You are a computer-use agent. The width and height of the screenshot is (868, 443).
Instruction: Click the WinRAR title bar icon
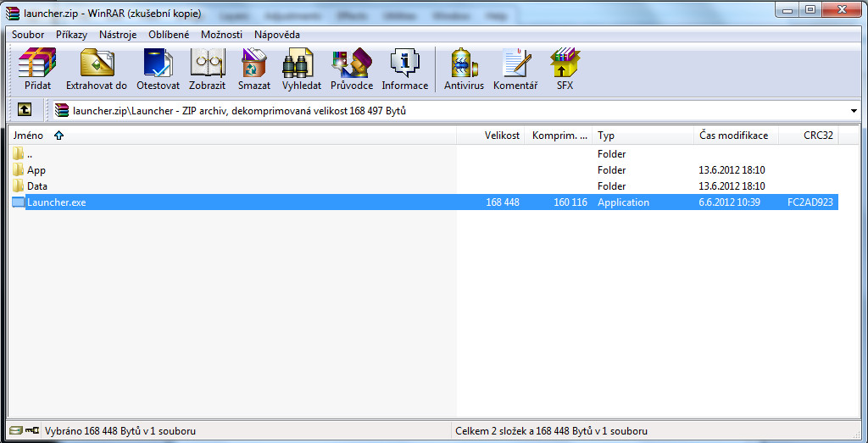click(12, 13)
